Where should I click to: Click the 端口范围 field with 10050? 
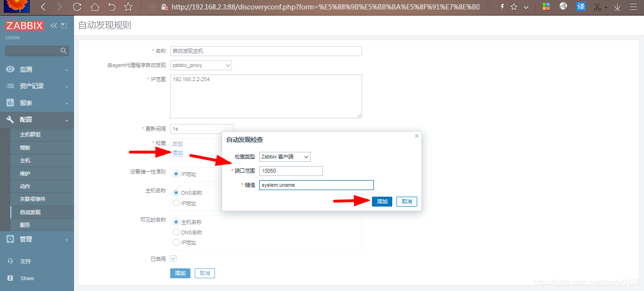click(291, 171)
